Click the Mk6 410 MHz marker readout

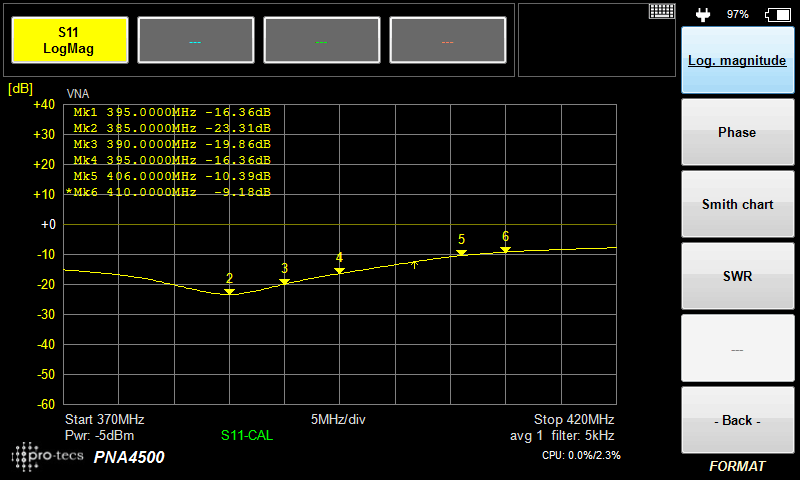170,191
